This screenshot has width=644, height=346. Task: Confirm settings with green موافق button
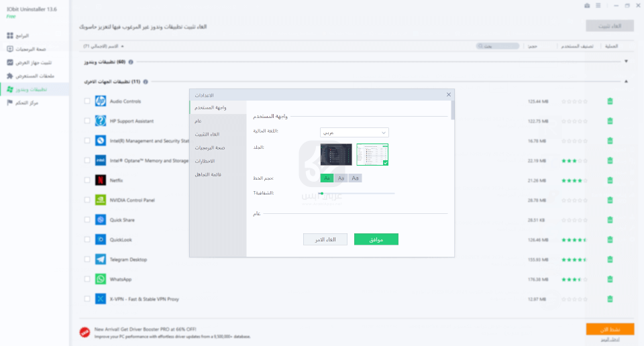point(376,239)
